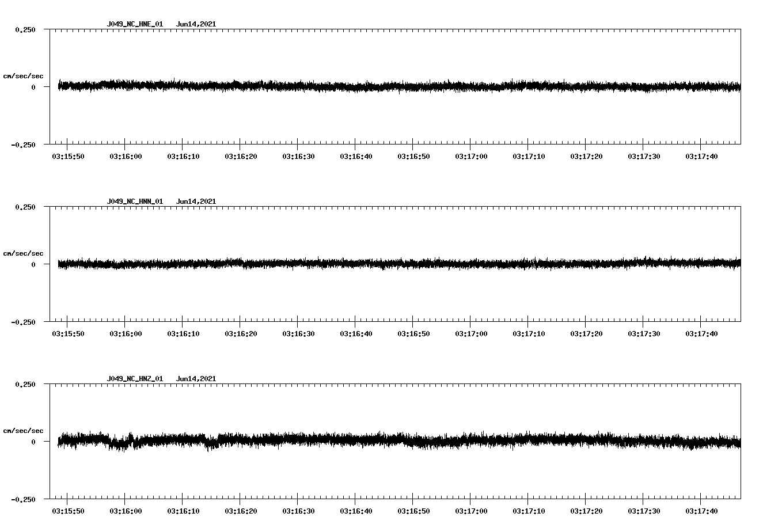
Task: Pick 03:16:20 time label on HNN plot
Action: click(241, 334)
